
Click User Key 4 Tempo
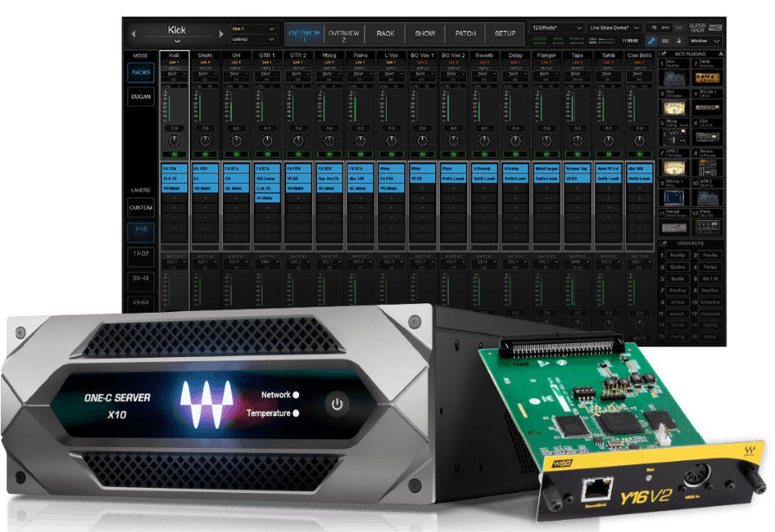click(710, 267)
